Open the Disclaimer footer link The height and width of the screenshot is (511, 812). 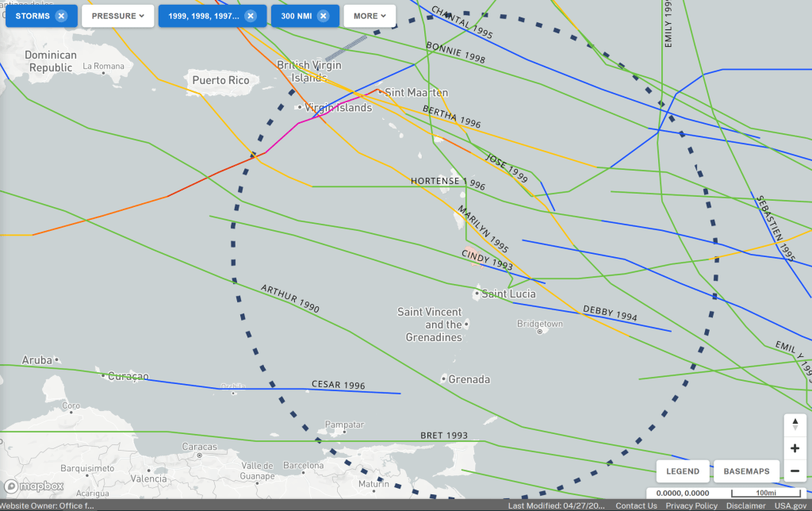click(745, 505)
